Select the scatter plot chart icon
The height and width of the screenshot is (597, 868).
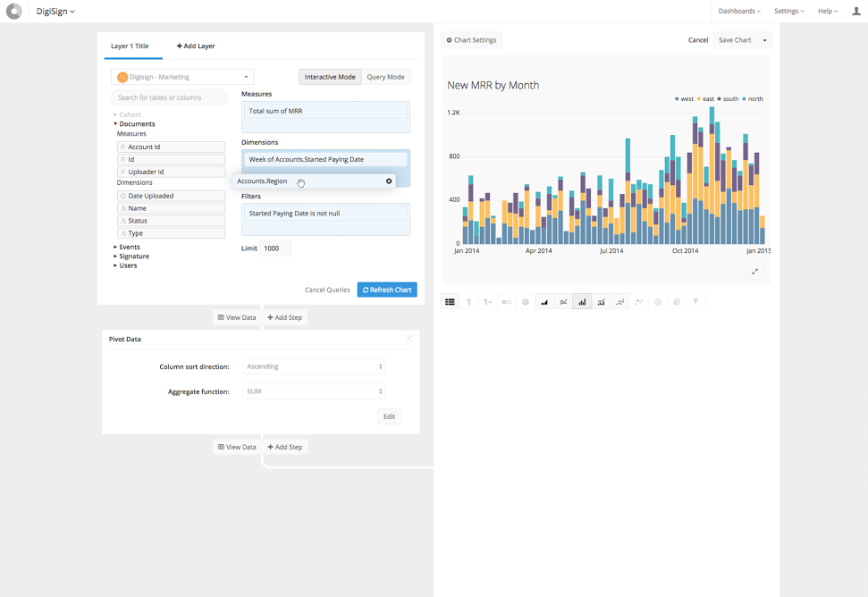click(620, 301)
